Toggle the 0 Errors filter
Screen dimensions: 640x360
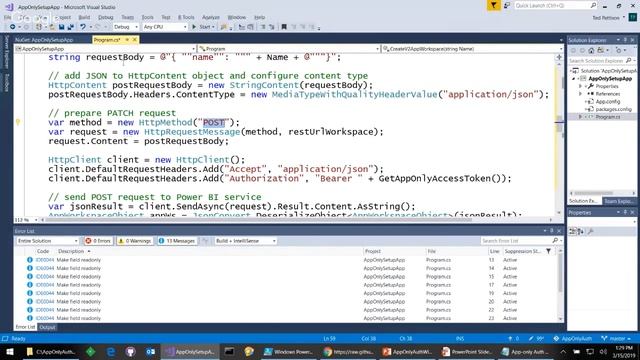(x=98, y=241)
